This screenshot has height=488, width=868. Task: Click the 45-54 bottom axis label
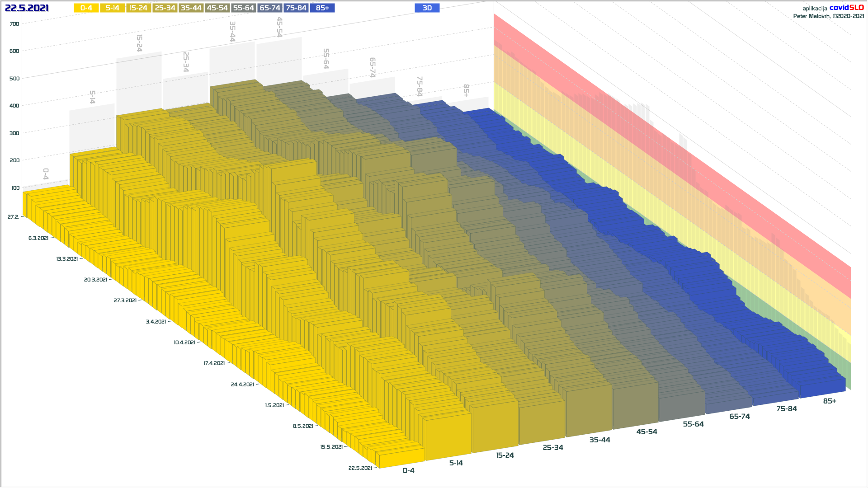646,432
